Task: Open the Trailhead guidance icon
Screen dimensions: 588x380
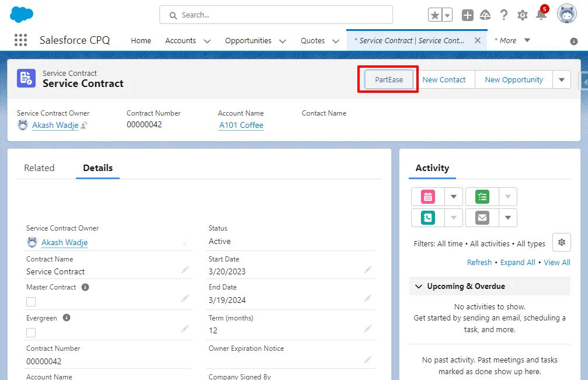Action: point(485,15)
